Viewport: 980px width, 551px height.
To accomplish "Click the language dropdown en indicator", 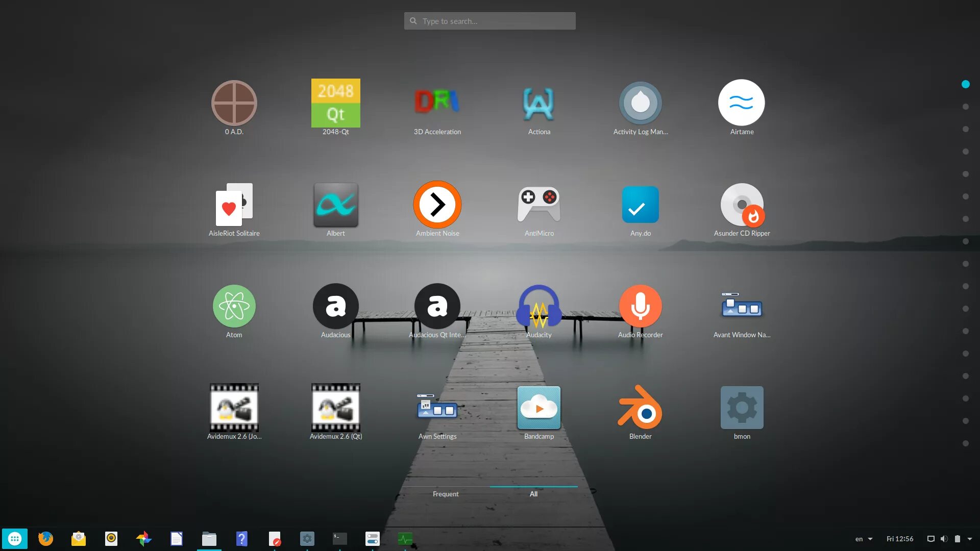I will pyautogui.click(x=864, y=538).
